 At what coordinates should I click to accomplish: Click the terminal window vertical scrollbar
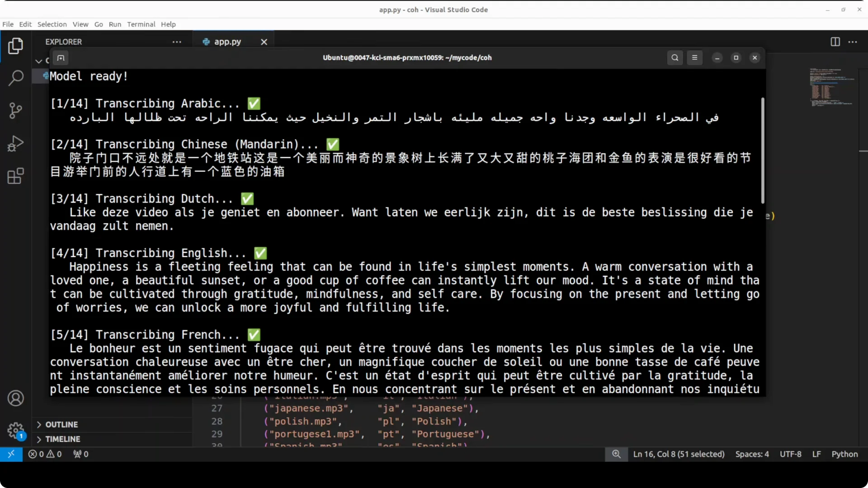pos(763,150)
